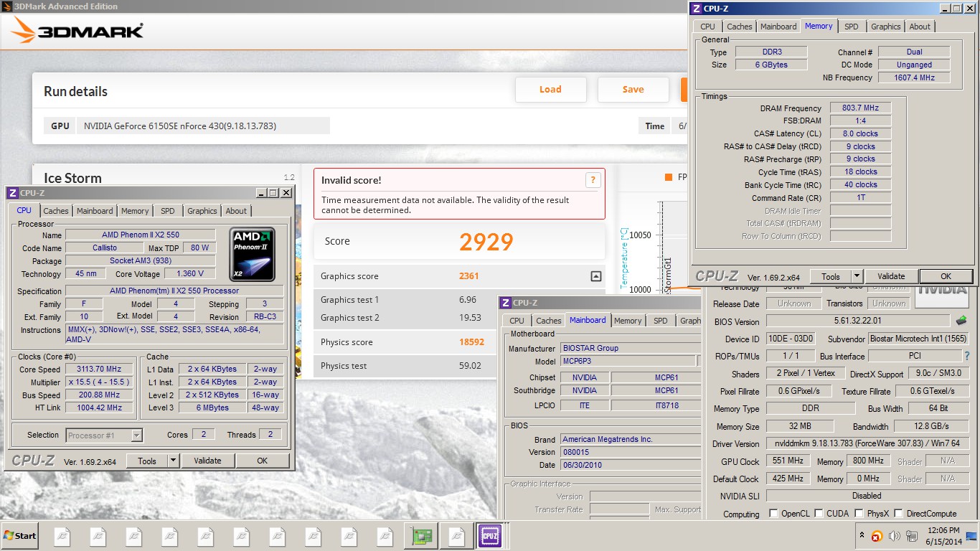The image size is (980, 551).
Task: Switch to Mainboard tab in CPU-Z CPU window
Action: [95, 211]
